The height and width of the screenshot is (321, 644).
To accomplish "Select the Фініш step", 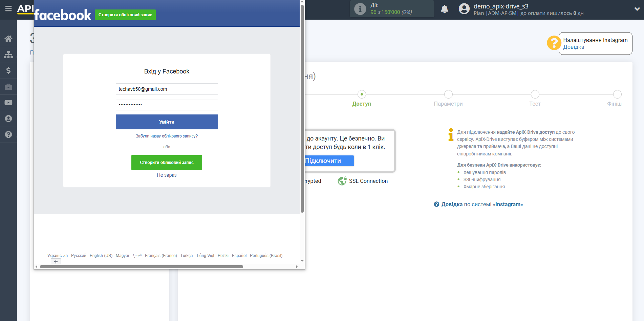I will pos(617,94).
